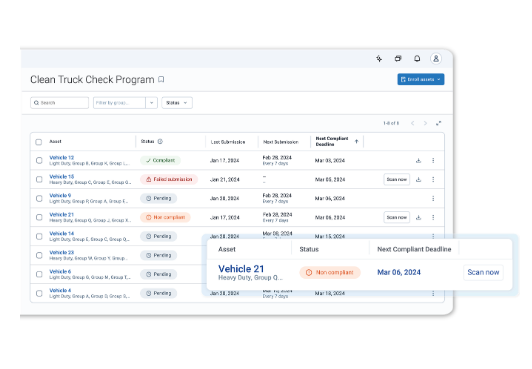Expand table to fullscreen with arrows icon
532x369 pixels.
tap(438, 123)
